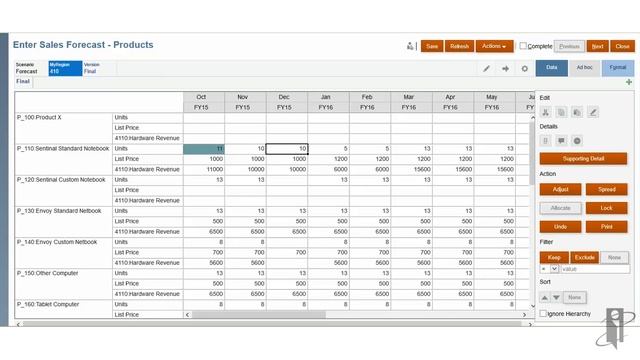Click the Previous button
Screen dimensions: 640x360
pos(569,46)
